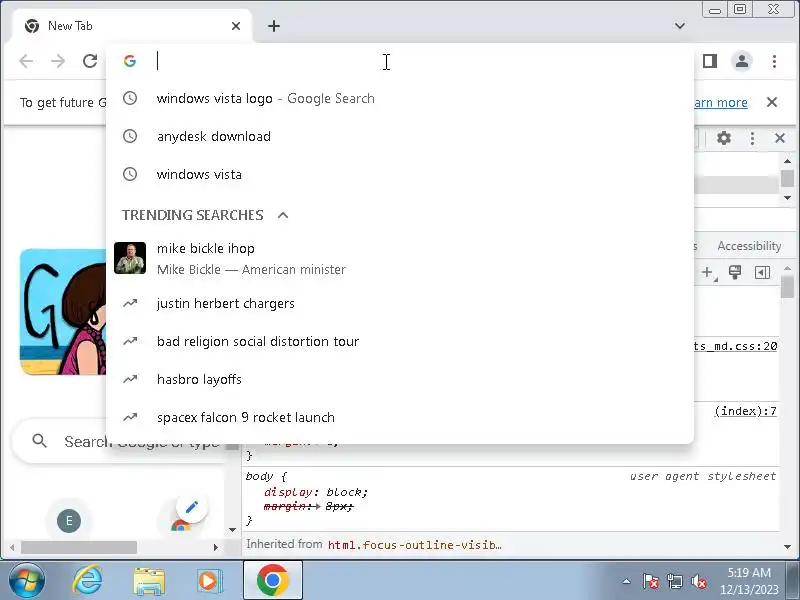Click the Chrome taskbar button

273,580
